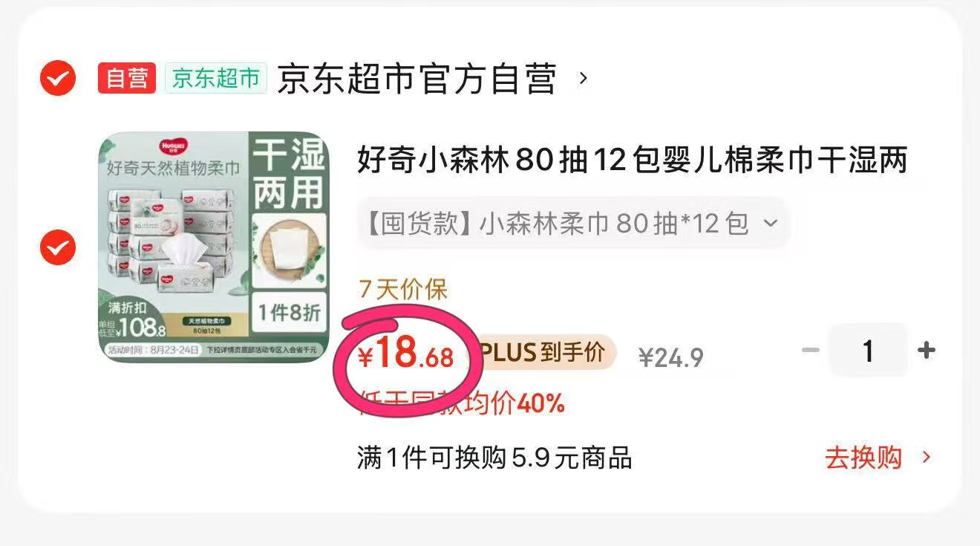The image size is (980, 546).
Task: Click the green 京东超市 tag
Action: (215, 78)
